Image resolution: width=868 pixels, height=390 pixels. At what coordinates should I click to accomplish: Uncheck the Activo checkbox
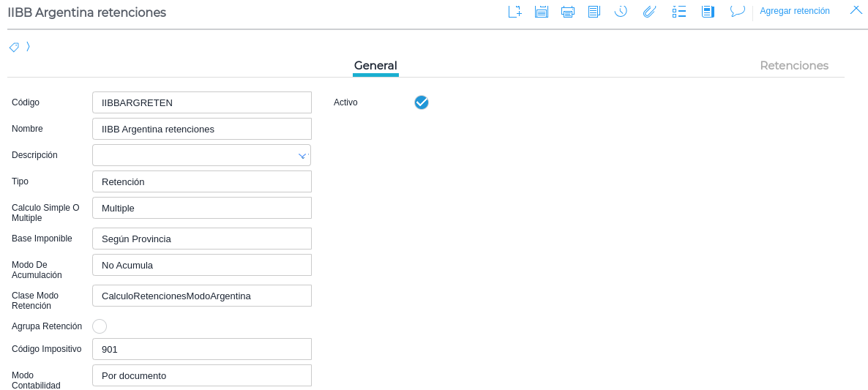(422, 102)
